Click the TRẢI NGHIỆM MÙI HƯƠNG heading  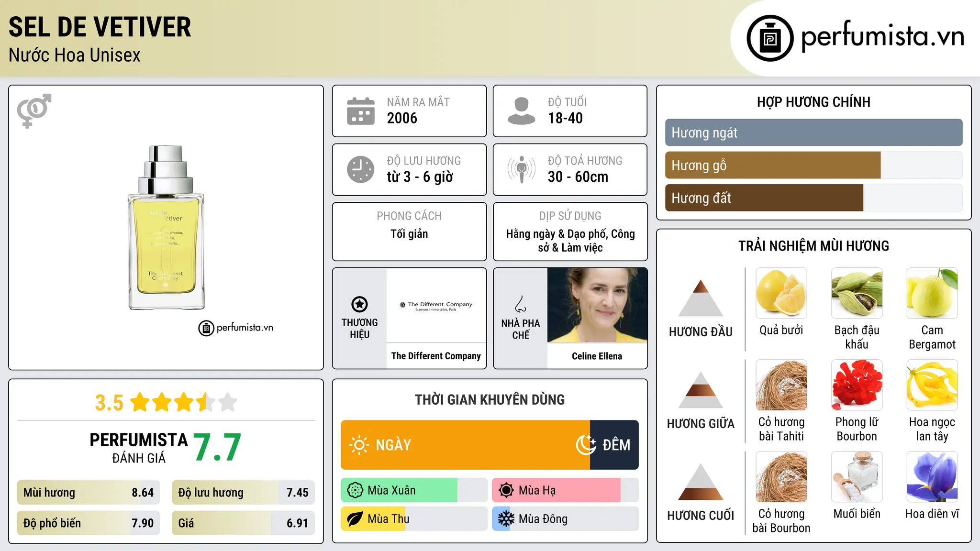coord(813,246)
